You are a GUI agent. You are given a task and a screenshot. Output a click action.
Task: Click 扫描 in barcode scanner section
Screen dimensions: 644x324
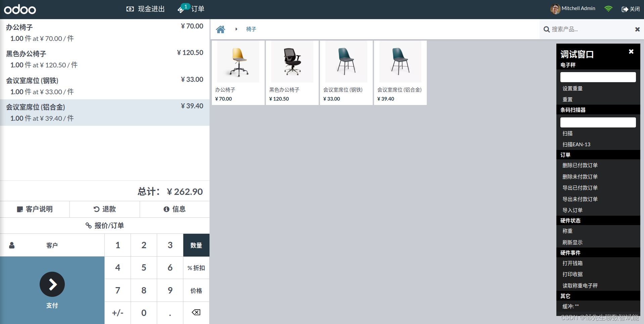click(x=567, y=133)
